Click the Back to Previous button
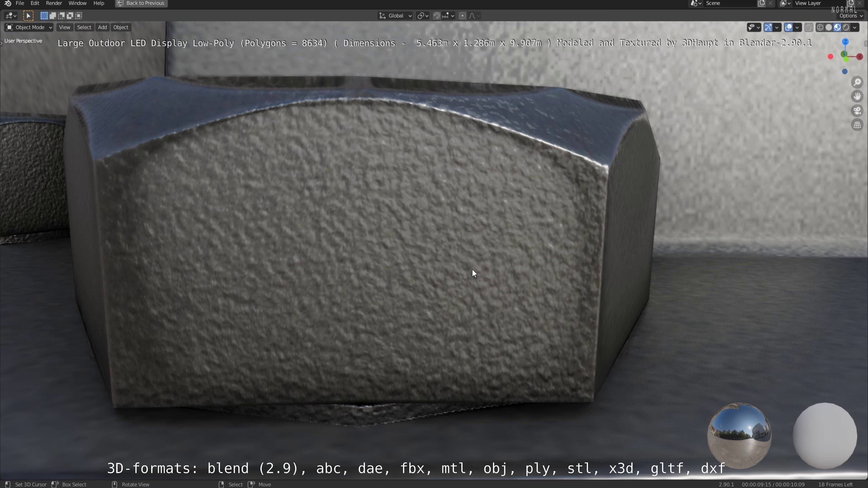 point(141,3)
